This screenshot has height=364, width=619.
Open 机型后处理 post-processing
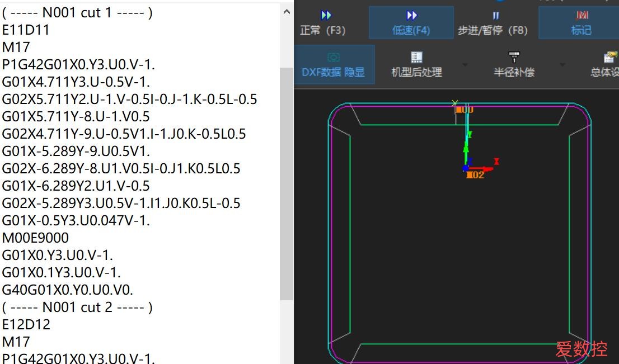pyautogui.click(x=416, y=64)
